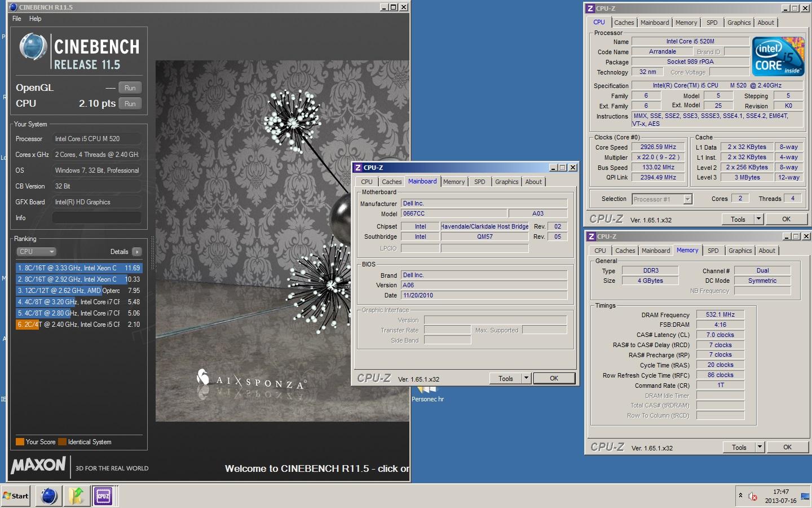Image resolution: width=812 pixels, height=508 pixels.
Task: Show hidden system tray icons
Action: click(x=740, y=496)
